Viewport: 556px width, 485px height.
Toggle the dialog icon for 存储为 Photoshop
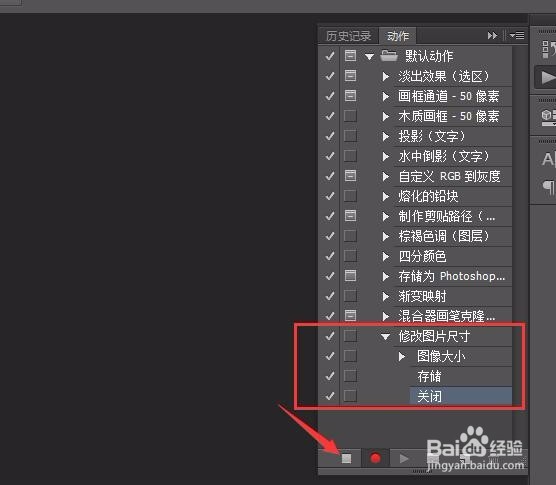tap(350, 275)
